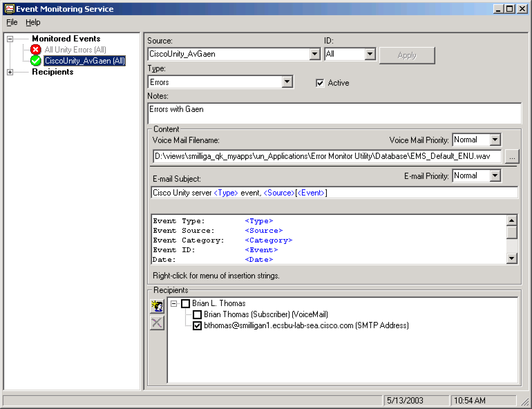
Task: Click the <Date> token in body
Action: [259, 260]
